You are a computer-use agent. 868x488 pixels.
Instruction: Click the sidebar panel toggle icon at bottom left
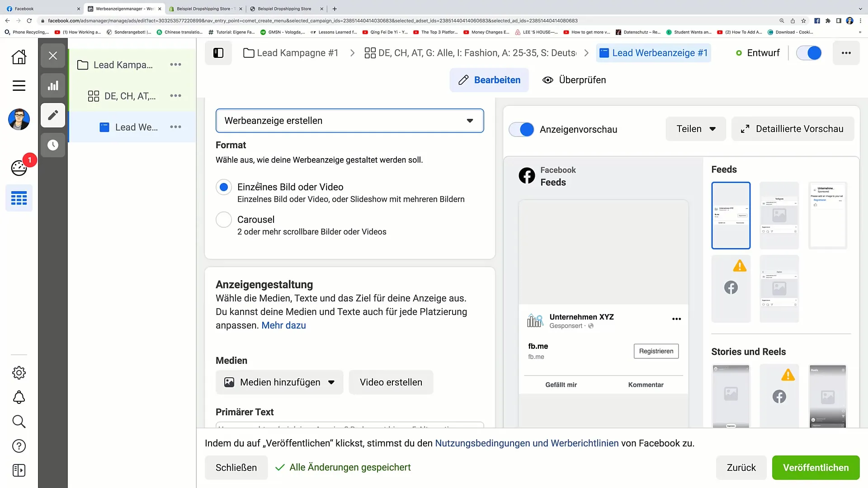(x=19, y=470)
